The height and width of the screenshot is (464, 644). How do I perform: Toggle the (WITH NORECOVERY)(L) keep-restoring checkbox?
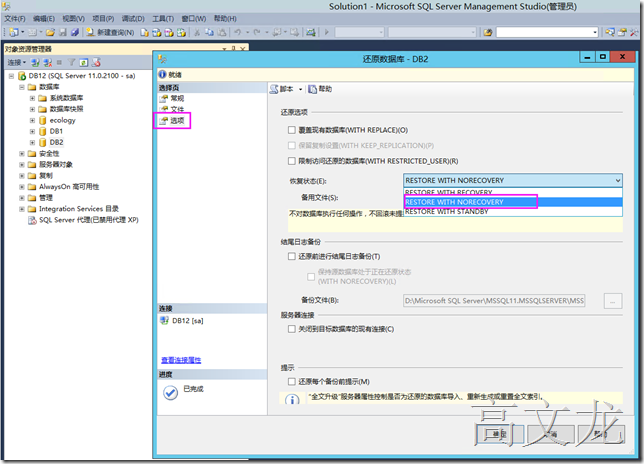(x=311, y=277)
